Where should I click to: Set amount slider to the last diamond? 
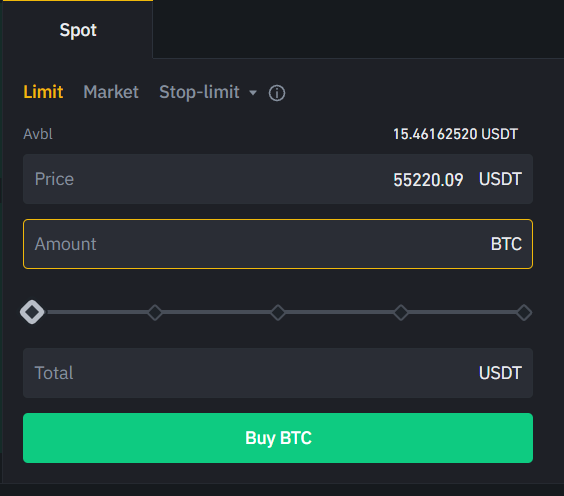(524, 312)
